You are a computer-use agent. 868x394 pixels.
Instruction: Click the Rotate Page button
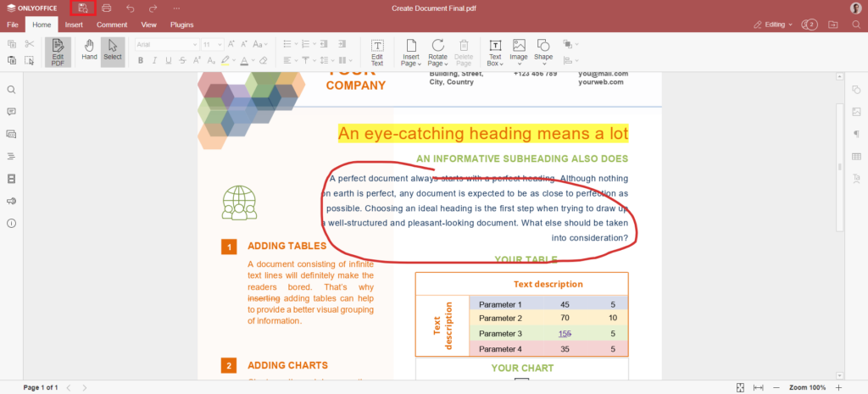438,53
